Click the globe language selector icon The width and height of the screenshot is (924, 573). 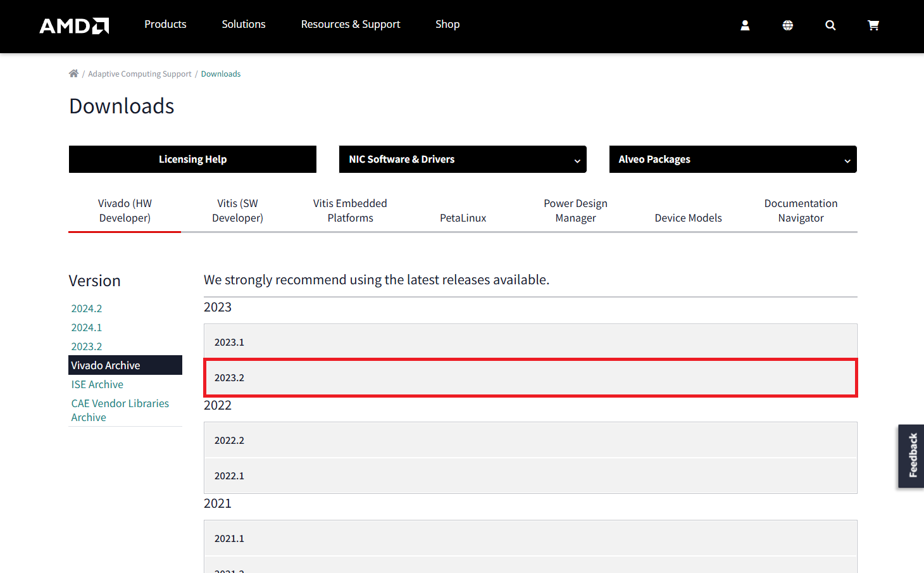click(787, 25)
